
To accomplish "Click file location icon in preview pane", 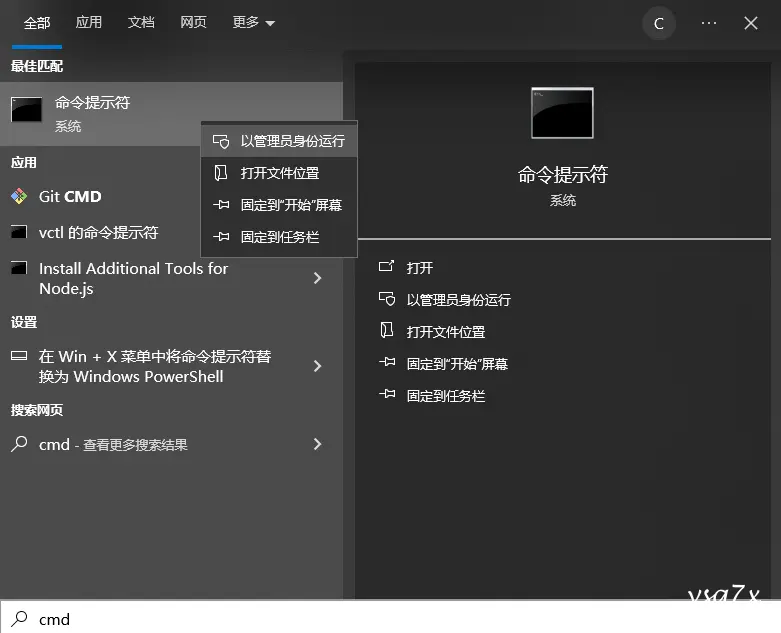I will pyautogui.click(x=387, y=330).
